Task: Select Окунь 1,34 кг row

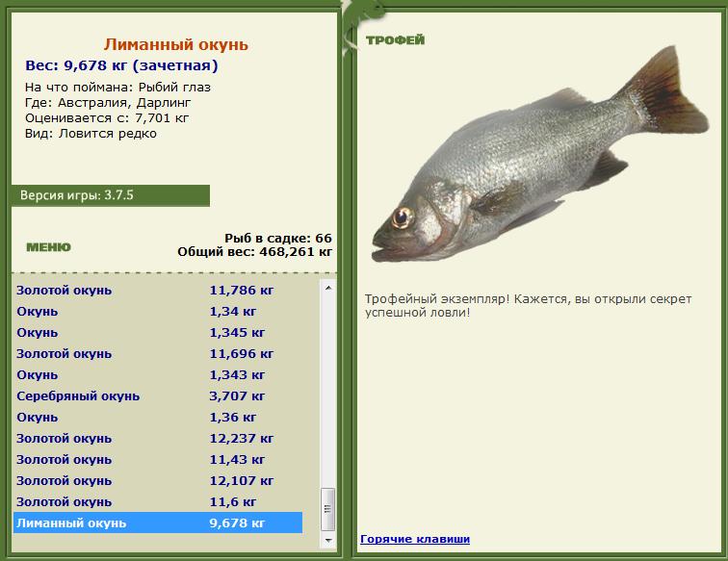Action: click(x=158, y=312)
